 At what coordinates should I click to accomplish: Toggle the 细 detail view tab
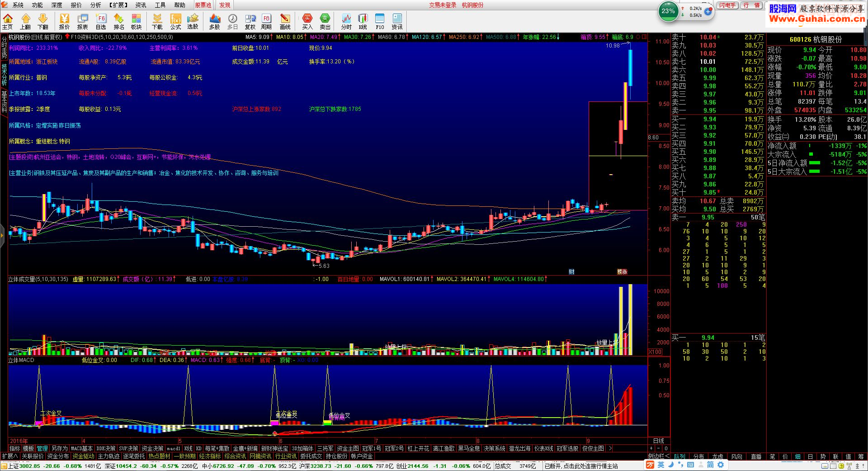point(797,457)
